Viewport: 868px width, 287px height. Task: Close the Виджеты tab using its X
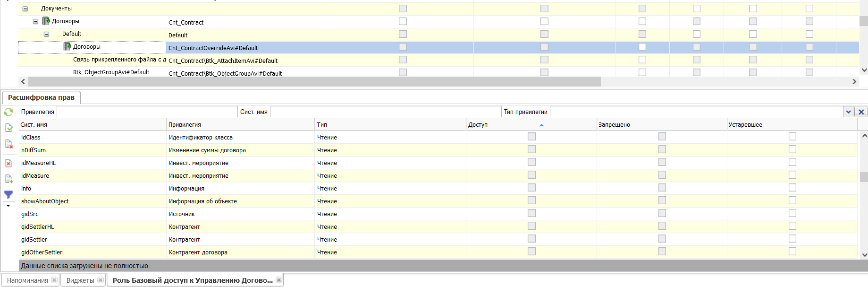click(x=101, y=280)
